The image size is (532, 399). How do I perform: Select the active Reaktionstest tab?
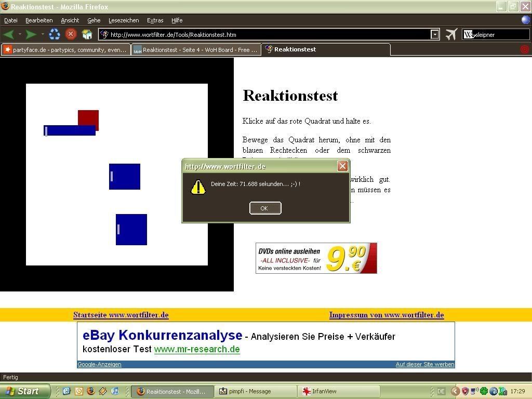coord(326,49)
